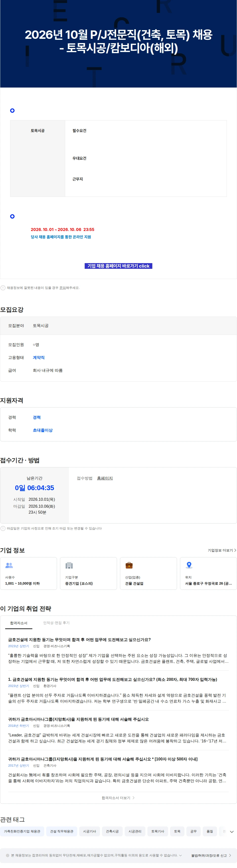Select the 건축시공 tag
This screenshot has height=868, width=237.
tap(112, 831)
